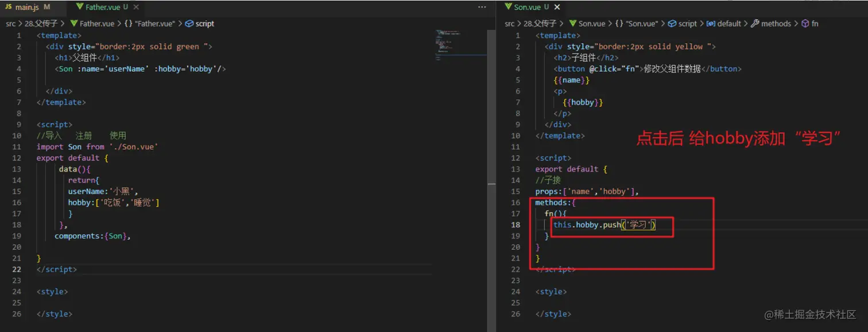The image size is (868, 332).
Task: Click the '//子接' comment
Action: 548,180
